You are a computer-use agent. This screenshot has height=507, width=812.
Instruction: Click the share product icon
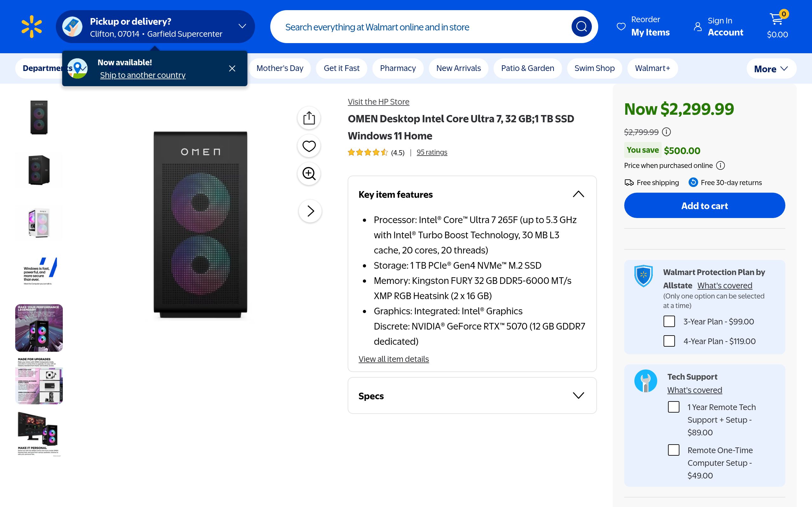tap(309, 118)
